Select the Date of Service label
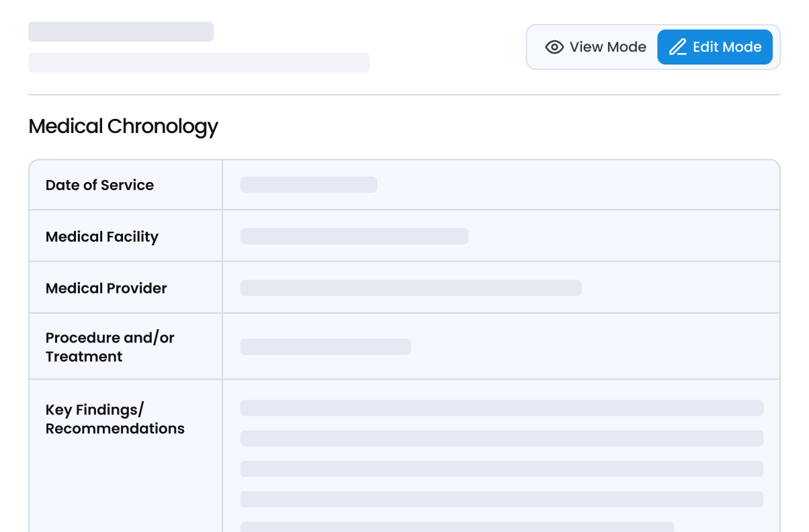Screen dimensions: 809x532 (x=99, y=185)
